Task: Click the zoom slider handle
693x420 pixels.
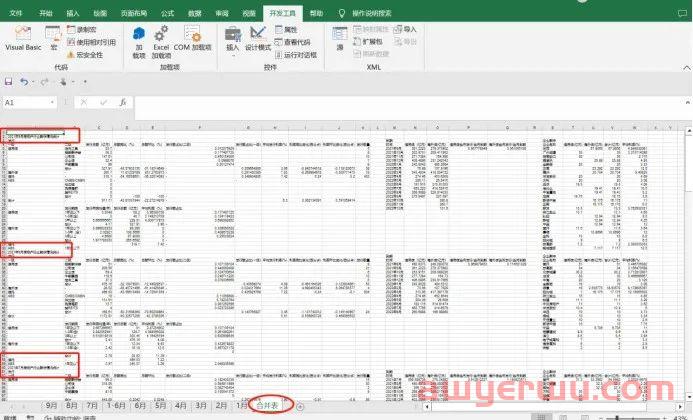Action: [617, 417]
